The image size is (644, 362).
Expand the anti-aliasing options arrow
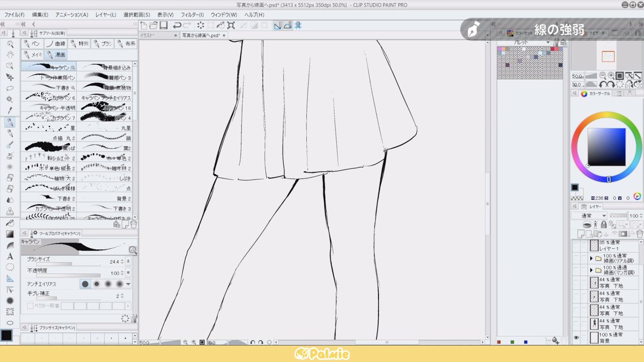128,284
